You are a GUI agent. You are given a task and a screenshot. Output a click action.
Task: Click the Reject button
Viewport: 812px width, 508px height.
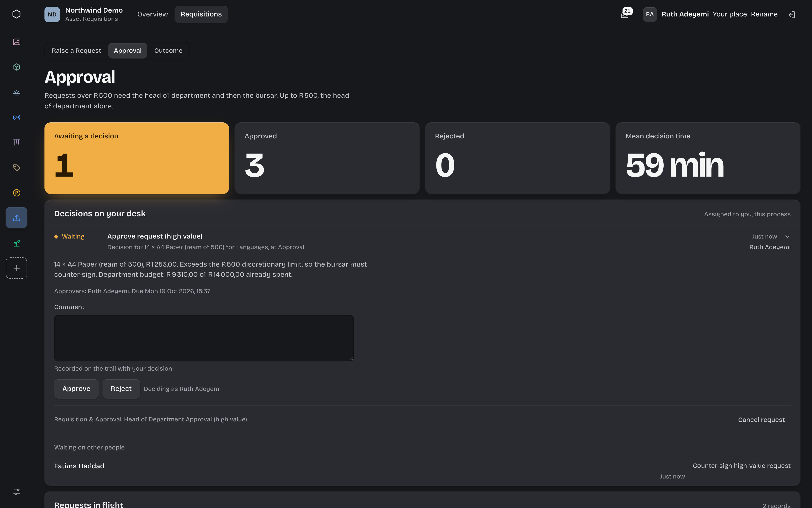[121, 389]
